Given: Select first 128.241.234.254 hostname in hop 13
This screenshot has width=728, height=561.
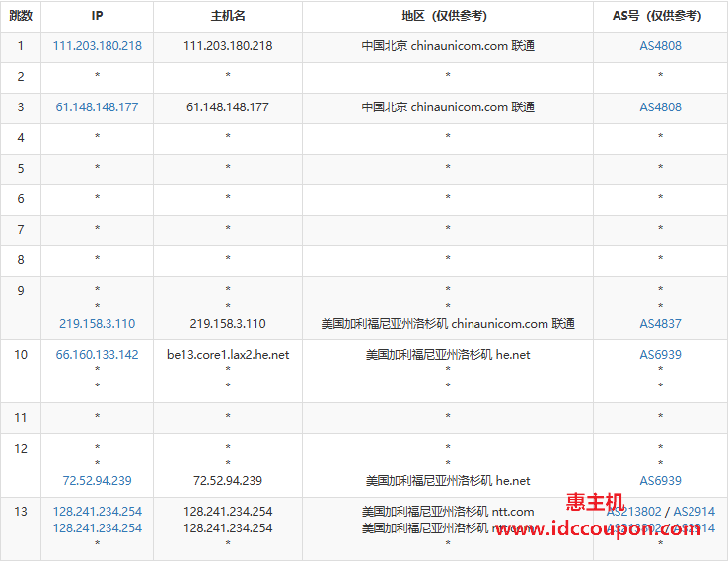Looking at the screenshot, I should [228, 512].
